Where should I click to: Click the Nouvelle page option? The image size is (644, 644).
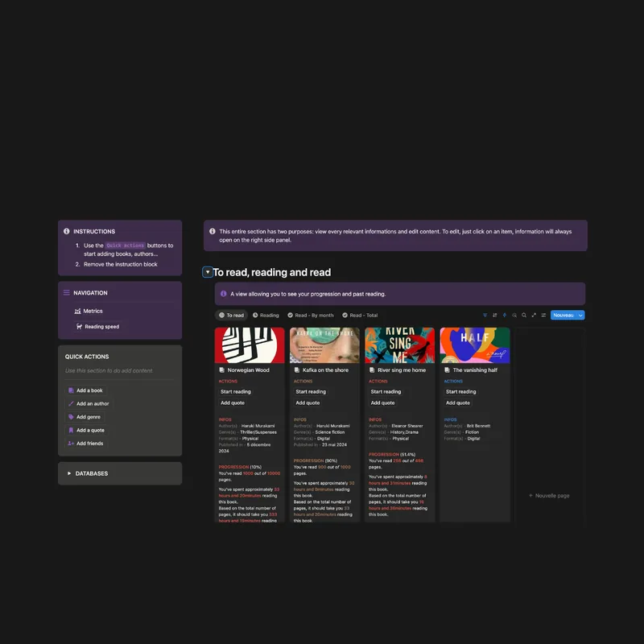point(552,496)
